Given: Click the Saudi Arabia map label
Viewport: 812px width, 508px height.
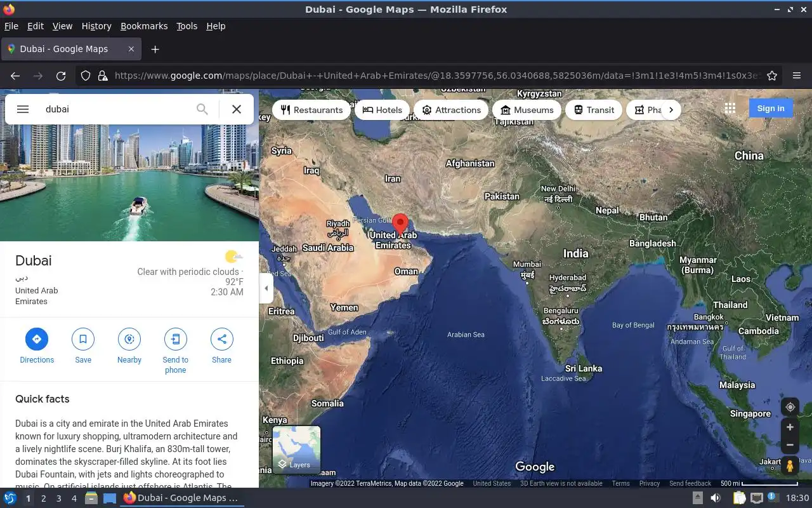Looking at the screenshot, I should click(x=327, y=248).
